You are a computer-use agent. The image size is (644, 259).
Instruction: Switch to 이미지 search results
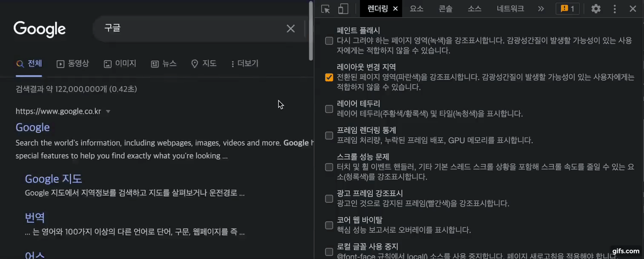pos(120,64)
